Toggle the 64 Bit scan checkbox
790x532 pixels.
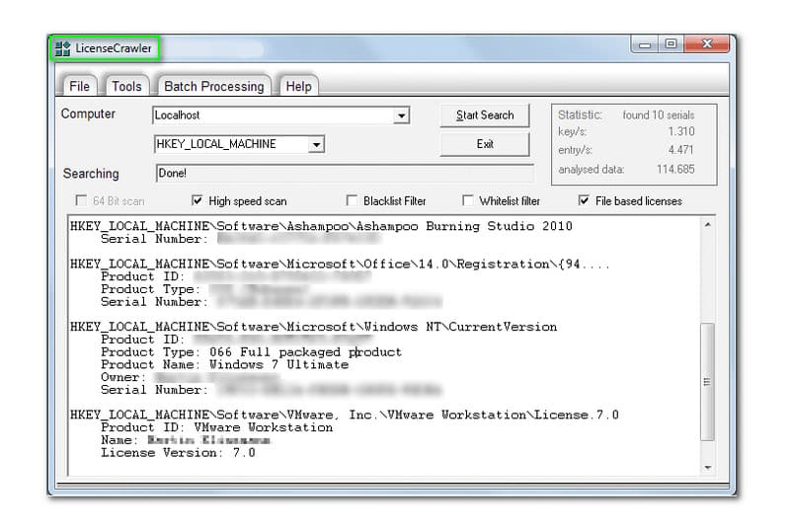(81, 200)
